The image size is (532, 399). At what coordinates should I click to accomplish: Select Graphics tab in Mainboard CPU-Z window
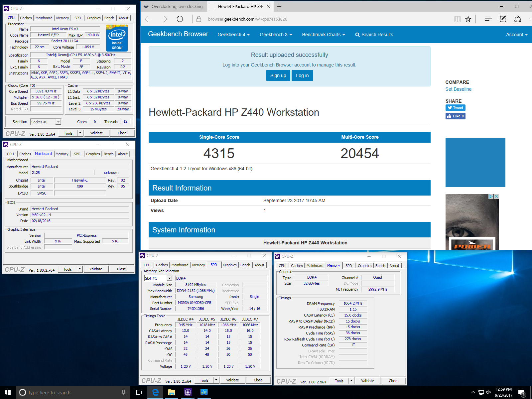93,154
